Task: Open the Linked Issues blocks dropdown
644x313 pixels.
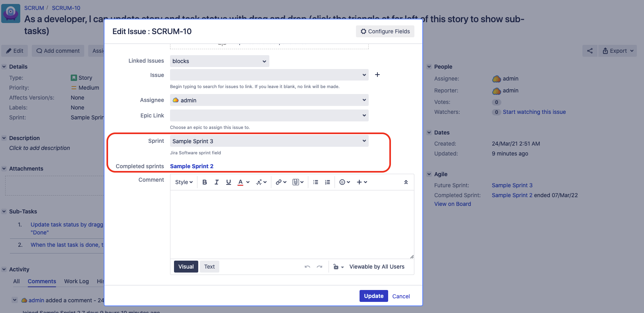Action: point(220,61)
